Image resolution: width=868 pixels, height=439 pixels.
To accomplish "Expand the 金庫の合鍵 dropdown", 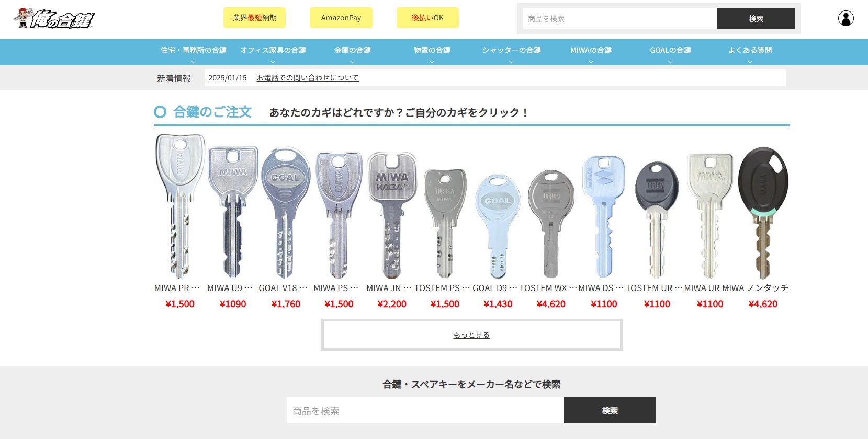I will pos(352,52).
